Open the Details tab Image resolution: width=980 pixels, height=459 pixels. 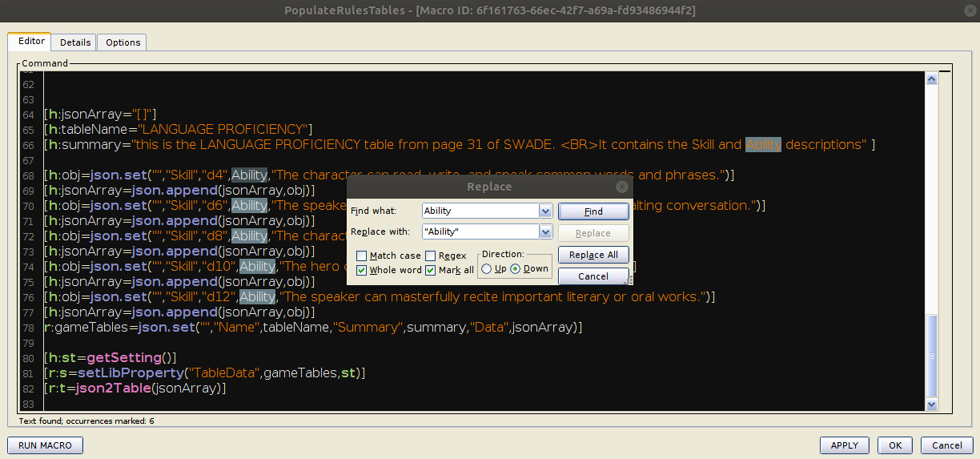[x=75, y=42]
